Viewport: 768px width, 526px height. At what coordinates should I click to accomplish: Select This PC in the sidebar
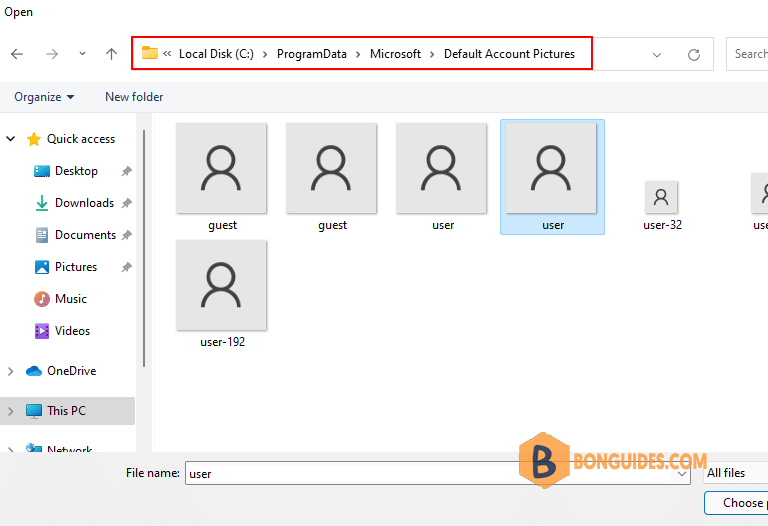[66, 411]
